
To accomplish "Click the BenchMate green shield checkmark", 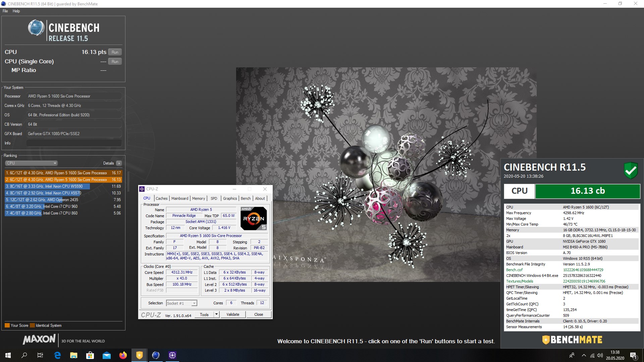I will (x=631, y=171).
